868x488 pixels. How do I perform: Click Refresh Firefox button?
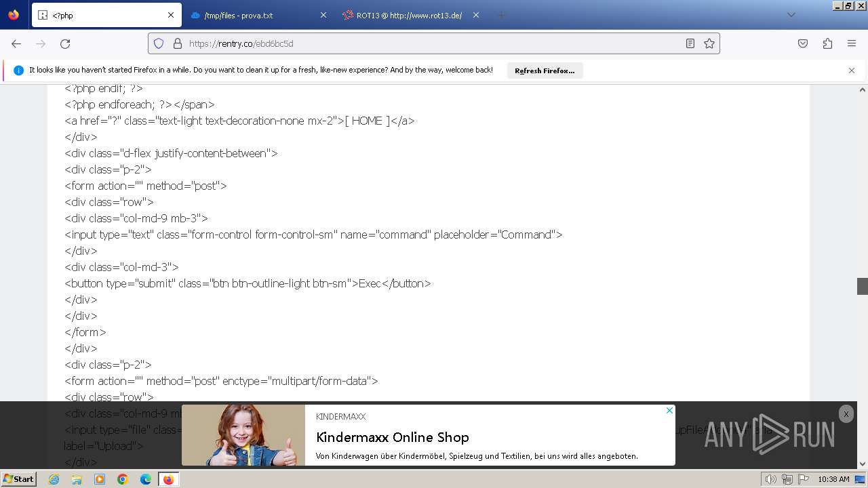545,70
